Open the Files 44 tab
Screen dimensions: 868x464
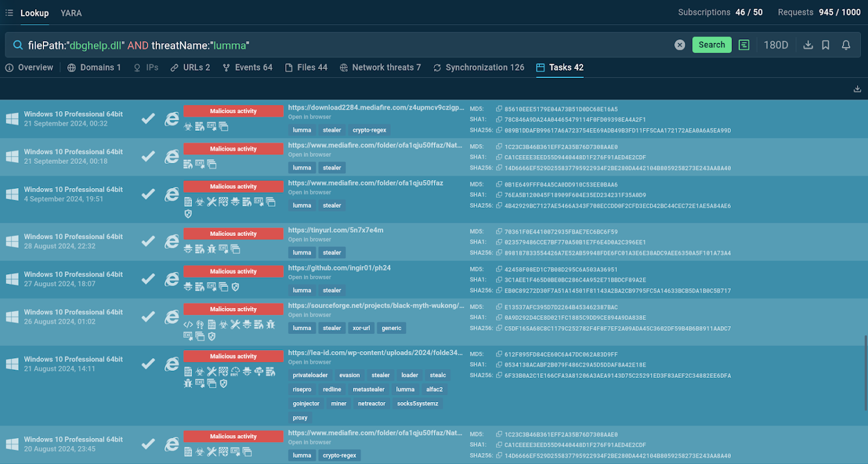point(306,68)
